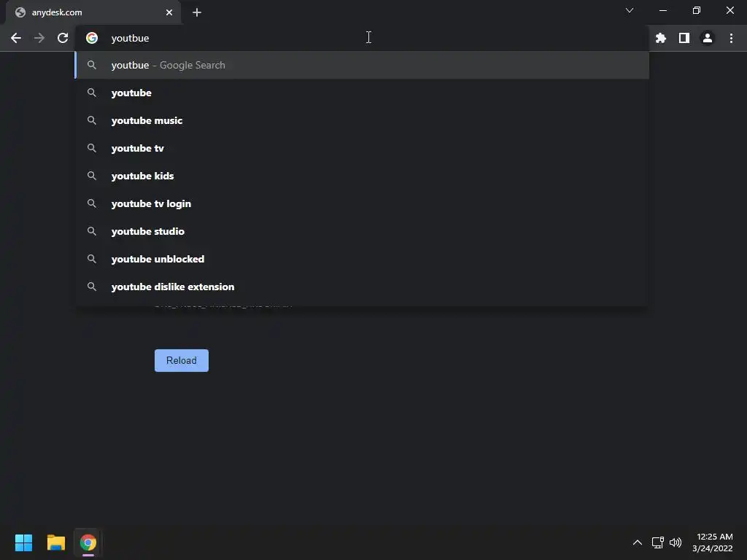This screenshot has width=747, height=560.
Task: Select the 'youtube tv' suggestion
Action: coord(362,148)
